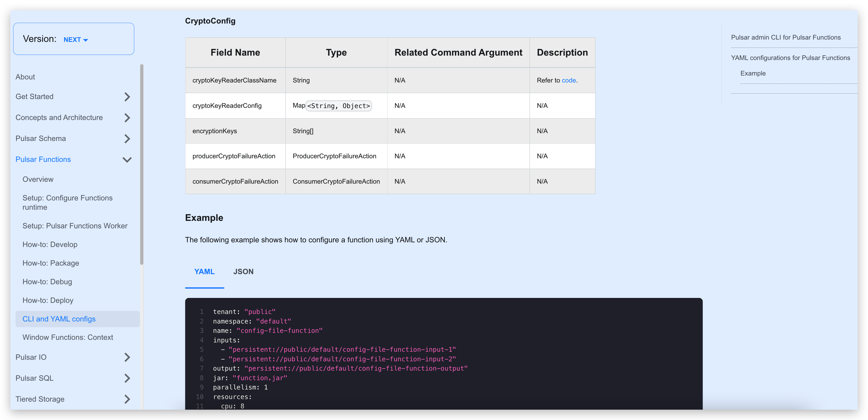This screenshot has width=868, height=420.
Task: Open the Version NEXT dropdown
Action: (x=76, y=40)
